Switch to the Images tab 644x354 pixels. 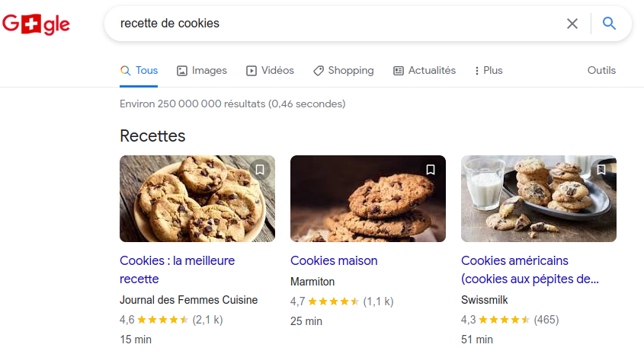pyautogui.click(x=202, y=71)
